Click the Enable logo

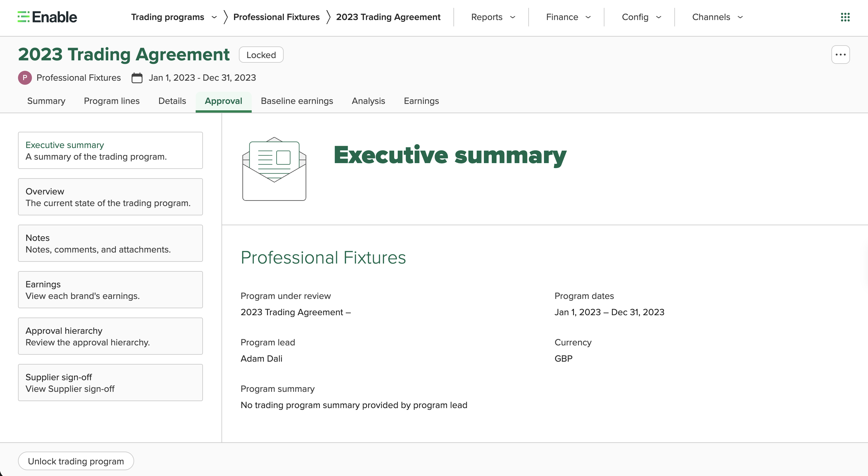coord(47,17)
